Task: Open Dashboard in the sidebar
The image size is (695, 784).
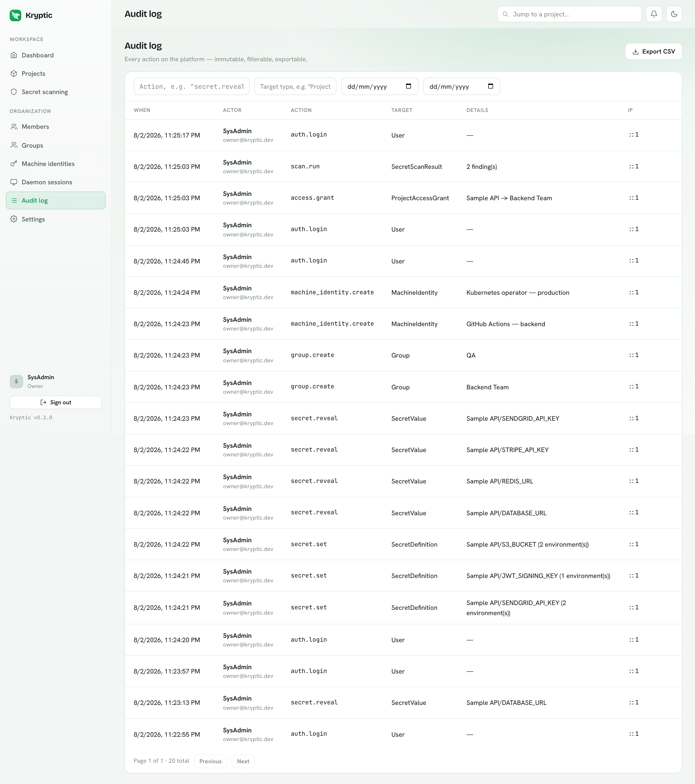Action: [x=56, y=55]
